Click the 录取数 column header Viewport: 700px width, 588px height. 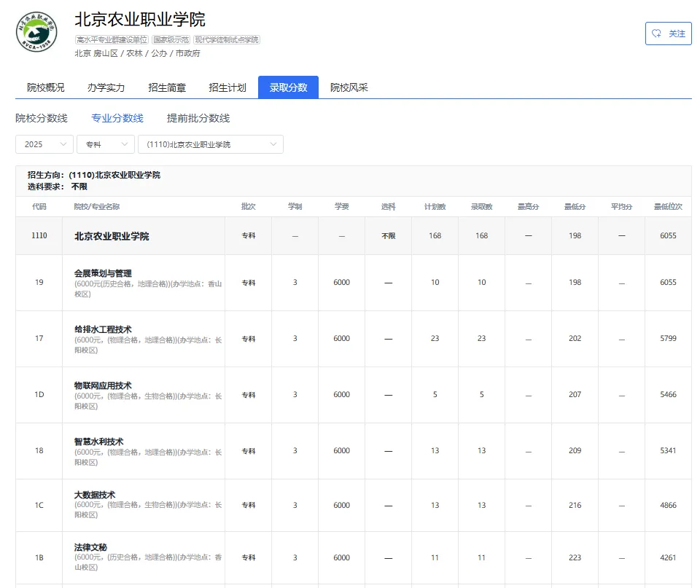pyautogui.click(x=482, y=206)
